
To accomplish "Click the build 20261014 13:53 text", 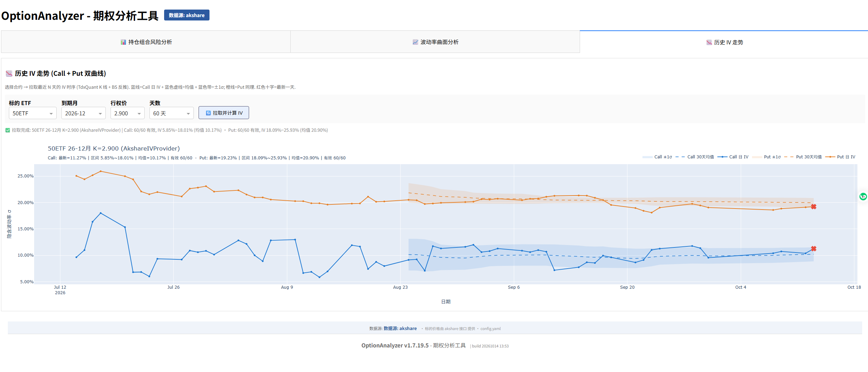I will coord(490,346).
